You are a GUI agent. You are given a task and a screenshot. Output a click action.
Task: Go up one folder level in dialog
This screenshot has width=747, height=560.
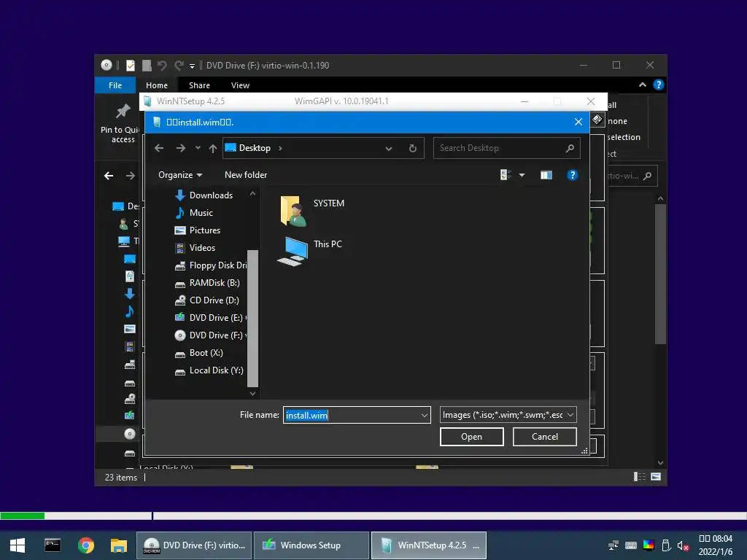[213, 148]
